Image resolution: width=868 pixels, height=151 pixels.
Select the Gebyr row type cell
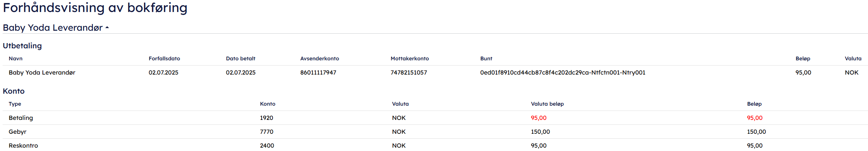click(18, 132)
